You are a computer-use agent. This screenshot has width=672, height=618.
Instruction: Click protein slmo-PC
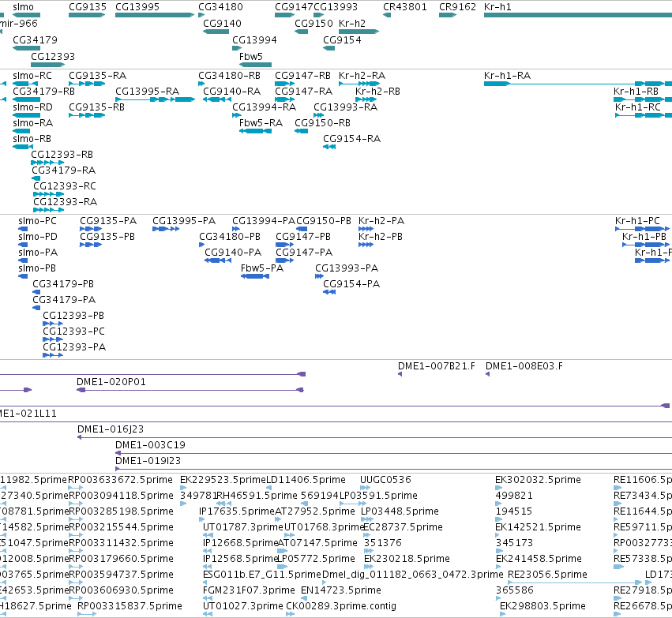(37, 221)
